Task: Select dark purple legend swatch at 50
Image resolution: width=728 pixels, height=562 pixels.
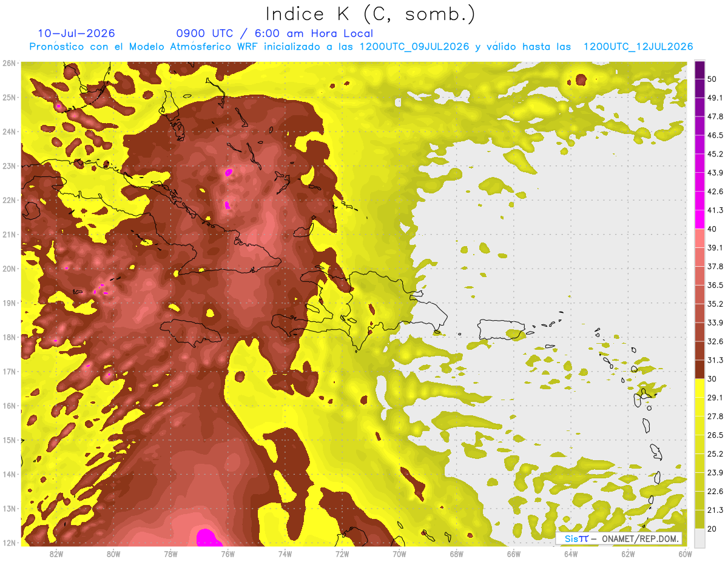Action: pyautogui.click(x=699, y=70)
